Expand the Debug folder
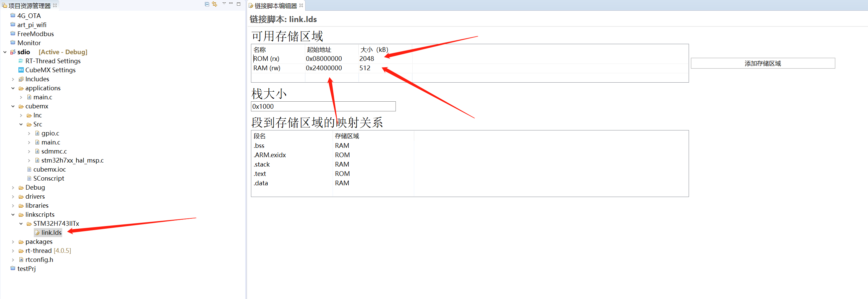The width and height of the screenshot is (868, 299). click(13, 188)
